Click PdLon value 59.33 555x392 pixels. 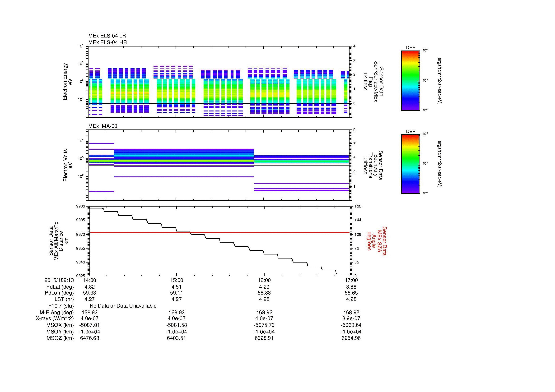89,293
